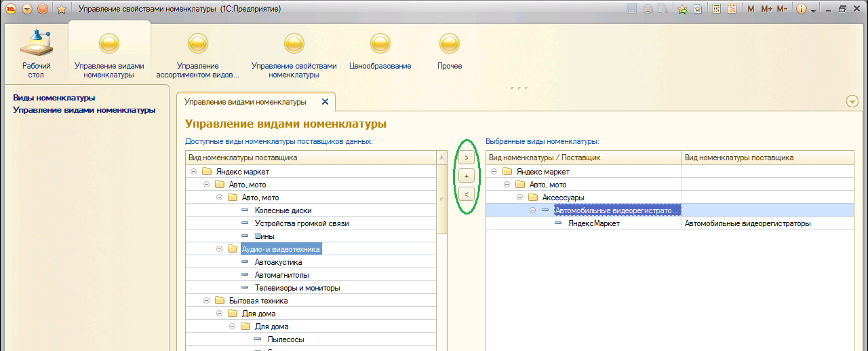The width and height of the screenshot is (868, 351).
Task: Open Управление ассортиментом видов section
Action: pyautogui.click(x=197, y=56)
